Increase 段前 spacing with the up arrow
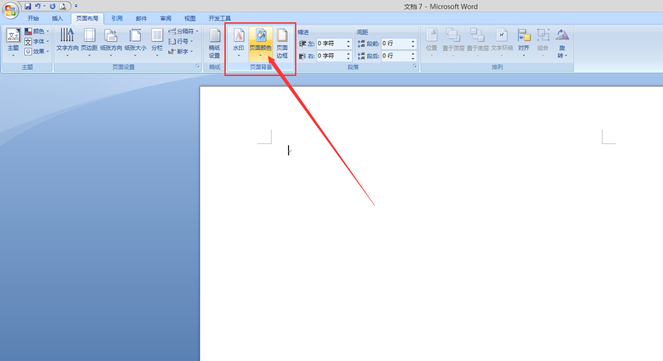Viewport: 663px width, 361px height. point(413,41)
